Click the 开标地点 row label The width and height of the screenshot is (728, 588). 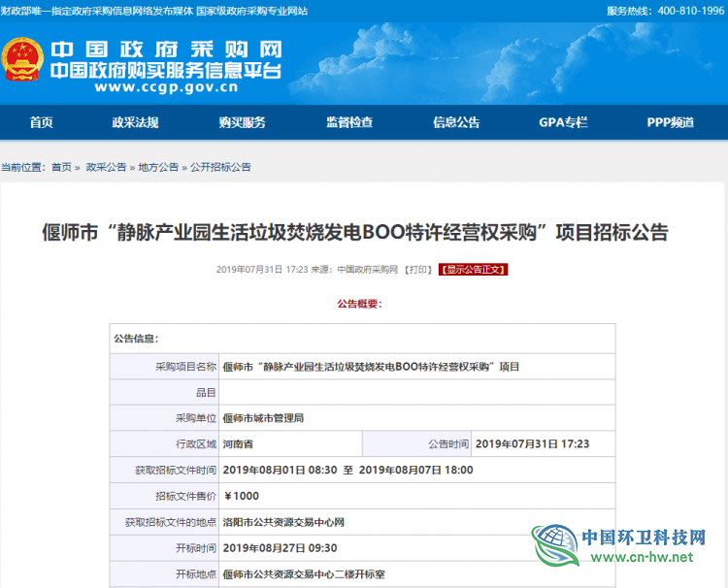point(196,574)
